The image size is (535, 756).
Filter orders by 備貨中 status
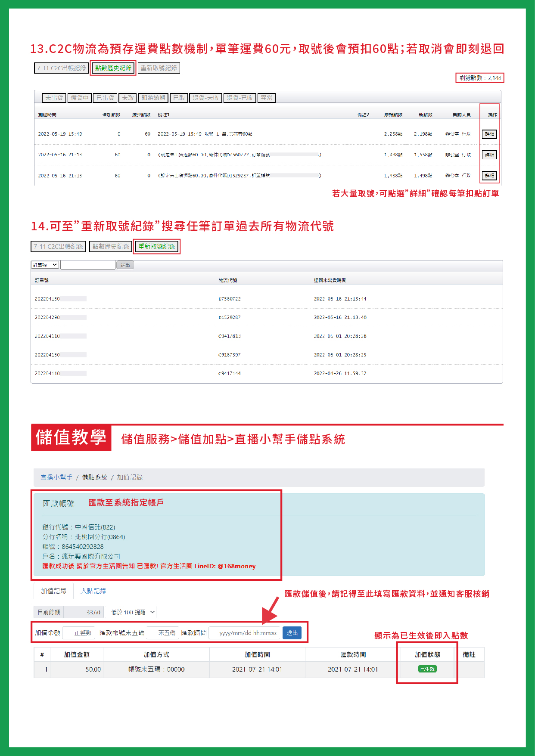point(80,98)
